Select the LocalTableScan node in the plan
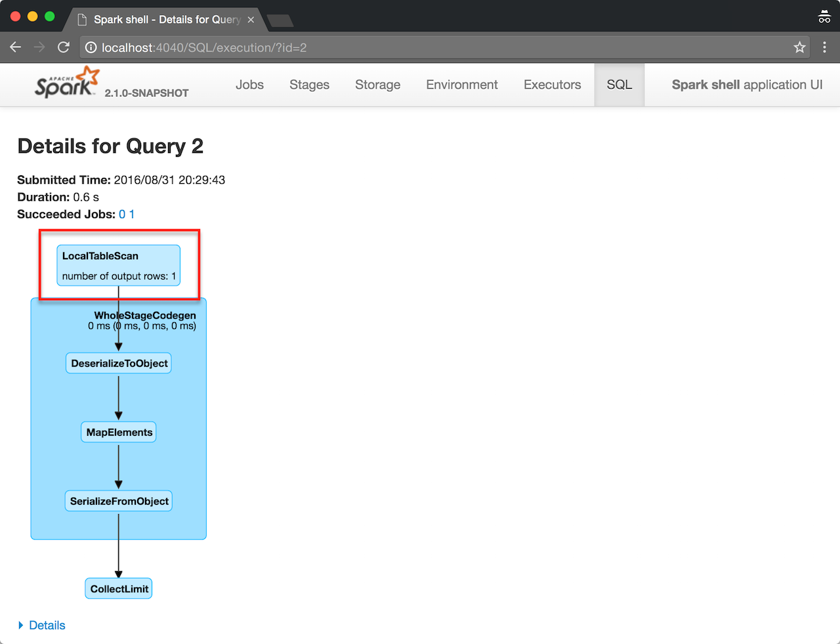 coord(119,265)
